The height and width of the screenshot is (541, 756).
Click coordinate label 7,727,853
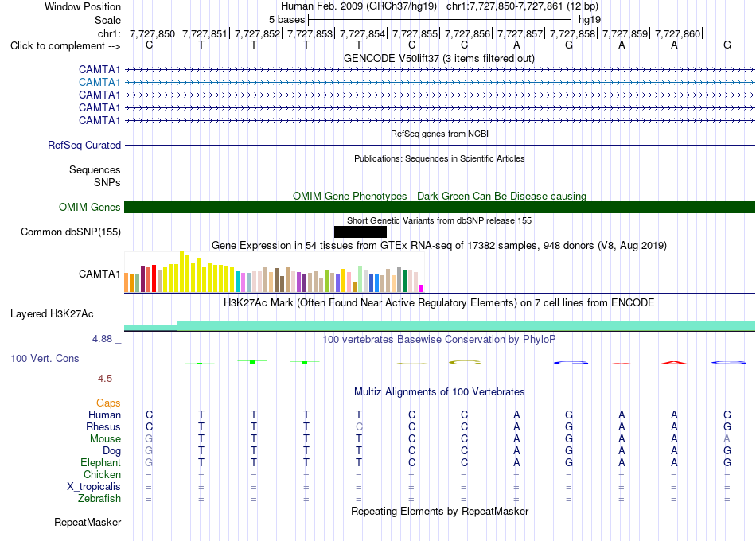tap(310, 33)
